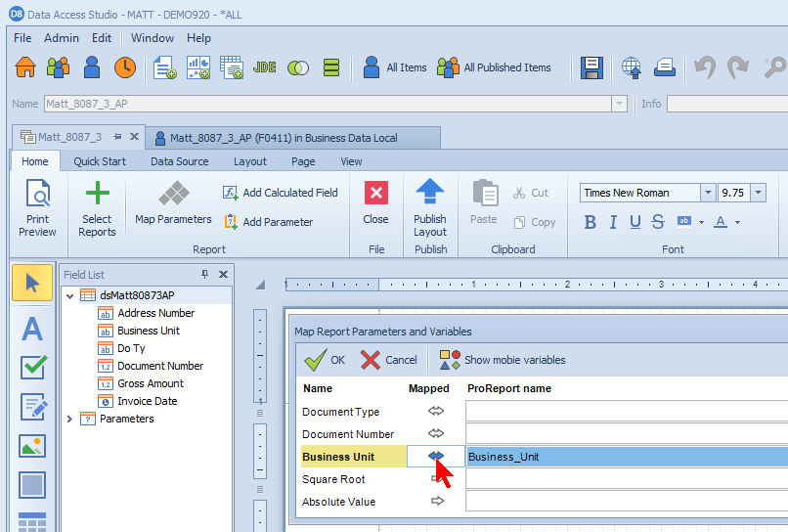Screen dimensions: 788x532
Task: Open the font color dropdown arrow
Action: coord(737,222)
